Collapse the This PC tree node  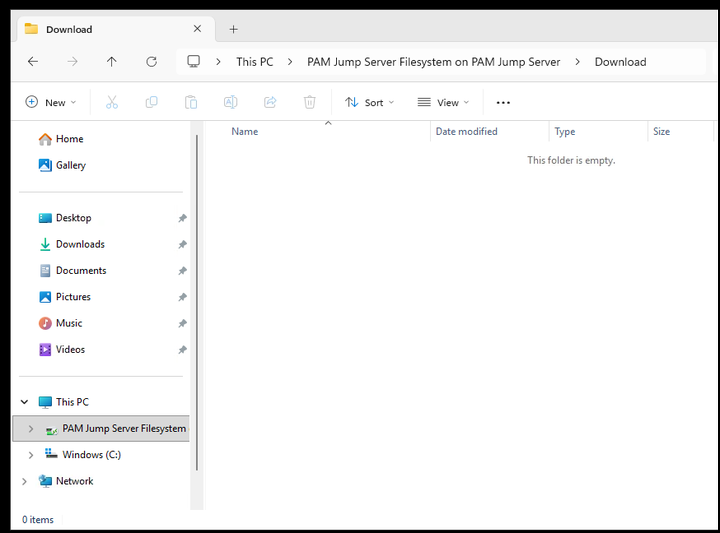point(24,402)
